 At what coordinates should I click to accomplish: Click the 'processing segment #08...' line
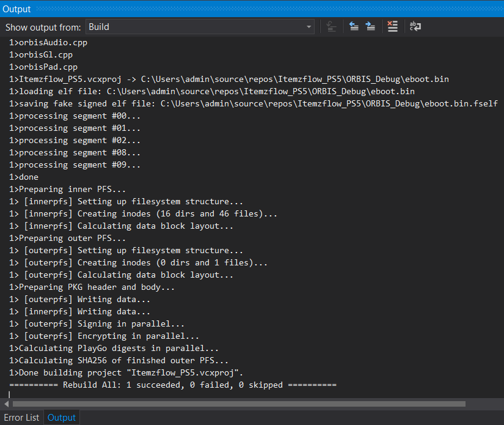pos(75,152)
